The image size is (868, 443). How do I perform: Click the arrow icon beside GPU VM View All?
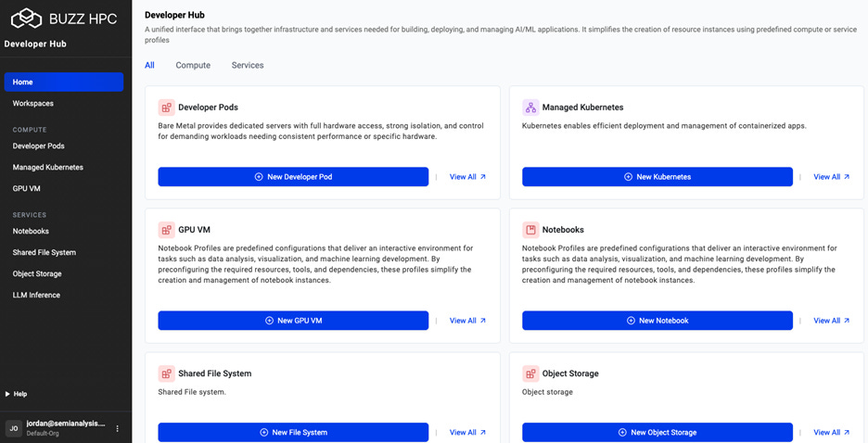[x=483, y=321]
